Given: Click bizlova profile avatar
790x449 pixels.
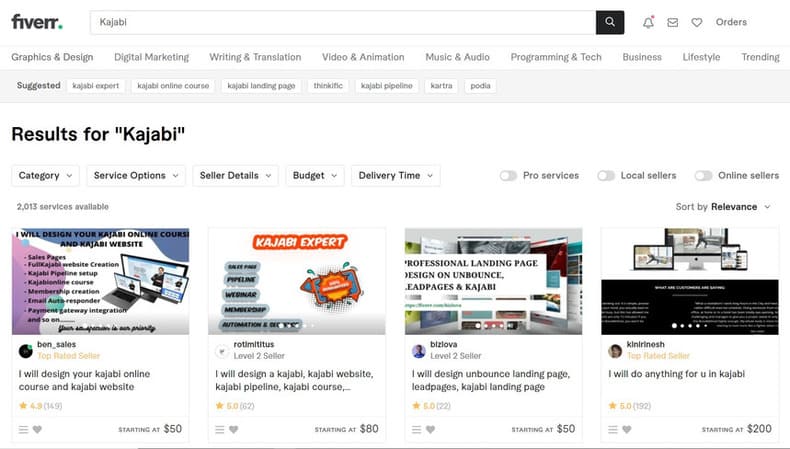Looking at the screenshot, I should (x=419, y=351).
